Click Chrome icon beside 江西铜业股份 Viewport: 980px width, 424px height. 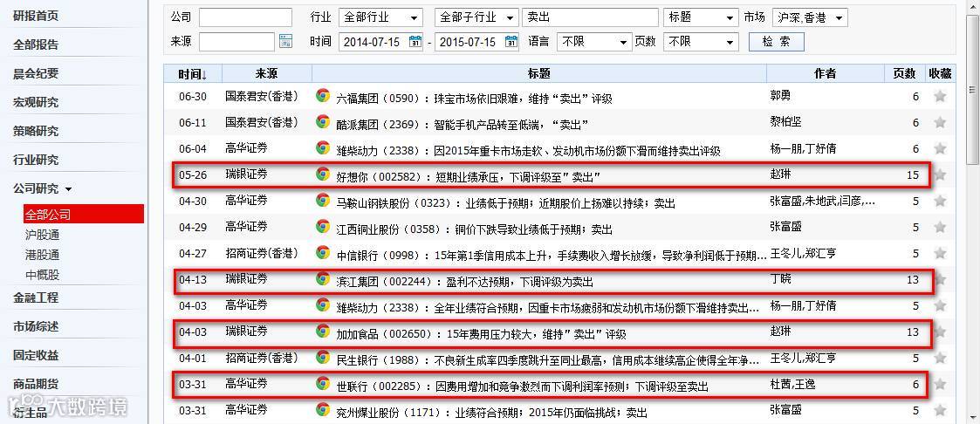point(323,227)
